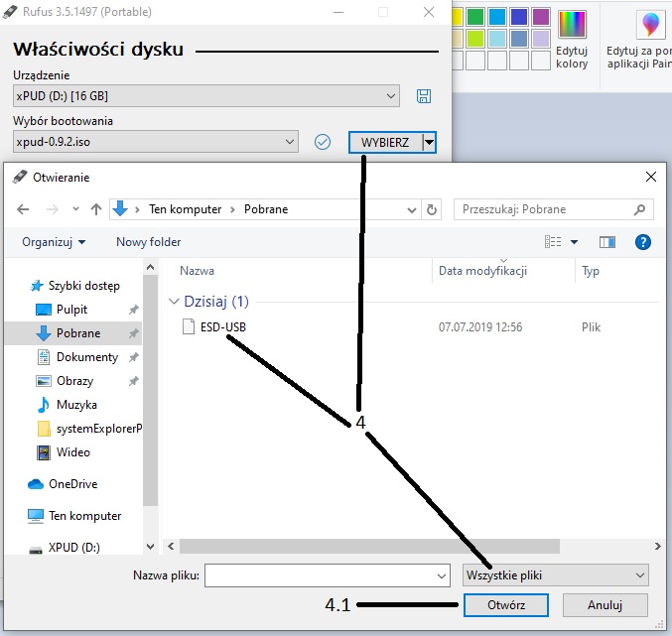
Task: Pick the green color swatch in Paint
Action: (x=475, y=17)
